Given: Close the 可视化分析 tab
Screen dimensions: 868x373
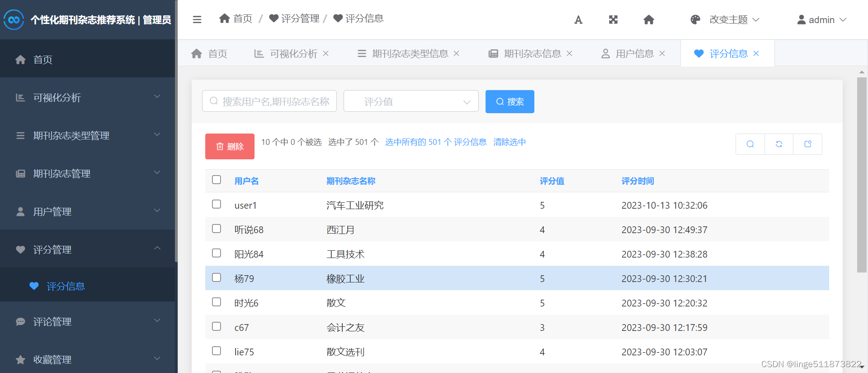Looking at the screenshot, I should (325, 53).
